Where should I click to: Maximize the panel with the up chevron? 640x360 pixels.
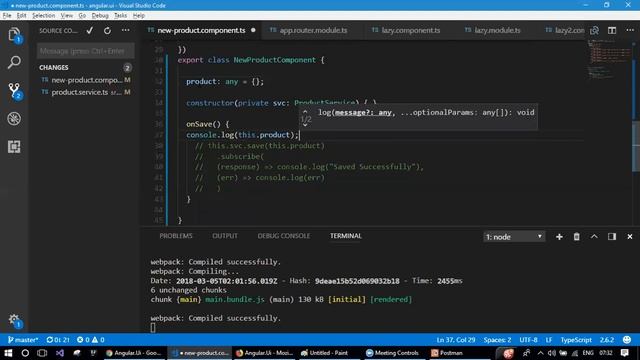click(594, 237)
